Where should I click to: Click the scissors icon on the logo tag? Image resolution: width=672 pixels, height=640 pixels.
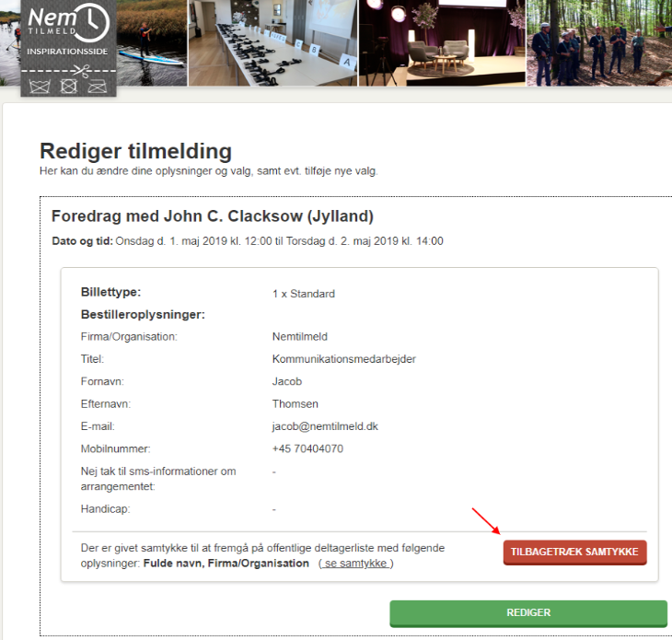click(81, 70)
